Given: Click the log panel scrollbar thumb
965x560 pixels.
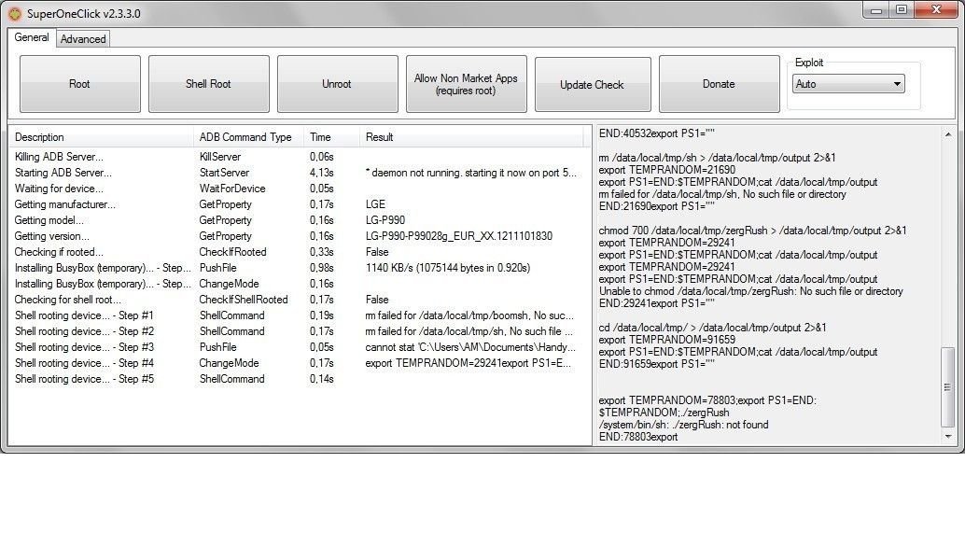Looking at the screenshot, I should pos(948,387).
